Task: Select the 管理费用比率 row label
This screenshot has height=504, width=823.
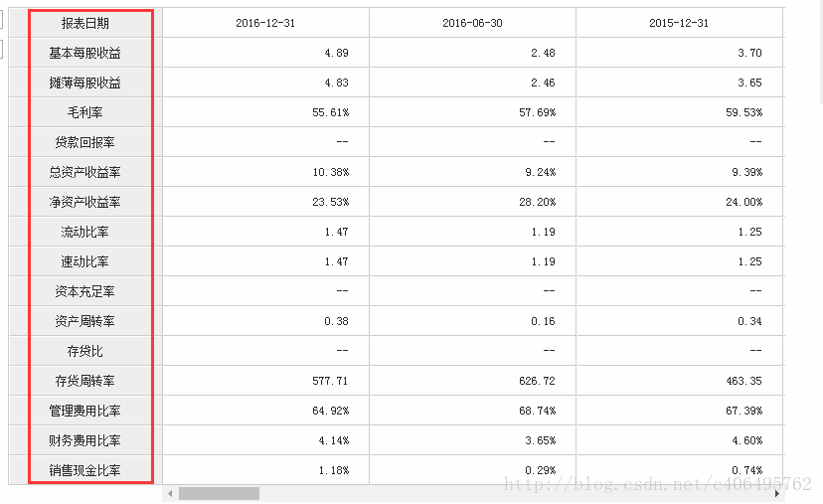Action: click(85, 412)
